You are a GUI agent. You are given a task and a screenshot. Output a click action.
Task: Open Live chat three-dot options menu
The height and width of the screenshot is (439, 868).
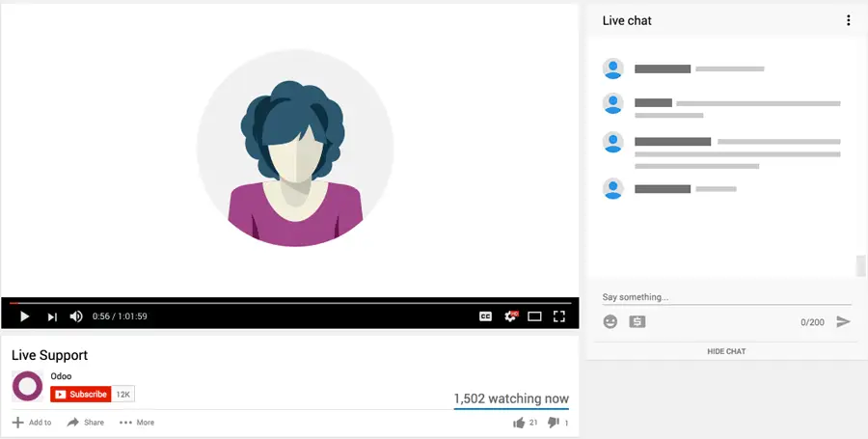[848, 20]
